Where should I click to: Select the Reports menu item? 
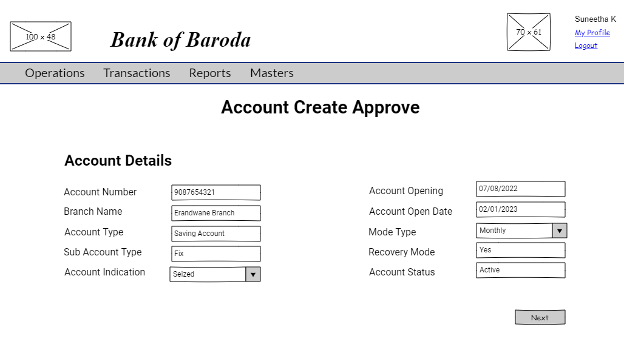209,73
